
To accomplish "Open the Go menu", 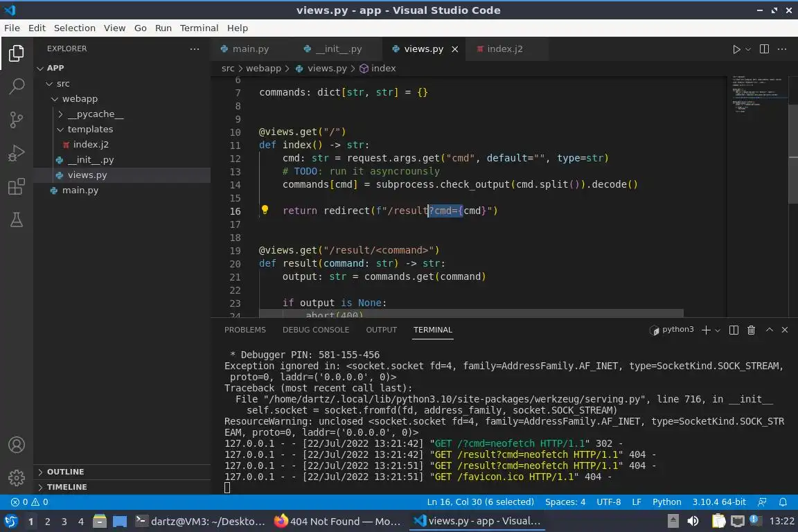I will 141,28.
